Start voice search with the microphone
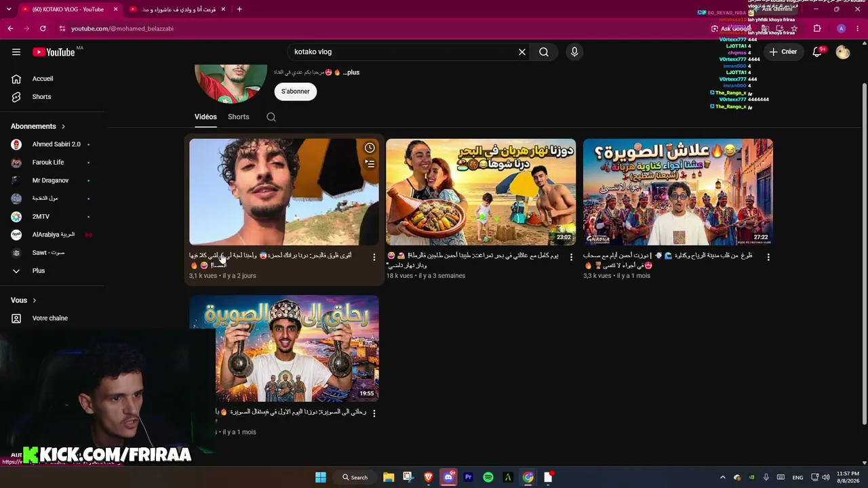868x488 pixels. point(574,52)
